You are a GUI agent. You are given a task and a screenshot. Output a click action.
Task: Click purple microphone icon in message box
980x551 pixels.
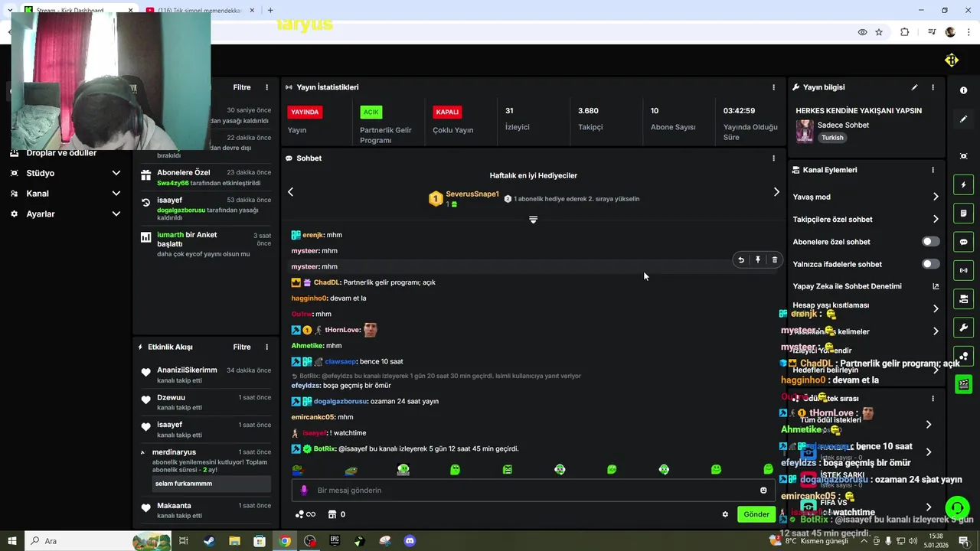304,491
